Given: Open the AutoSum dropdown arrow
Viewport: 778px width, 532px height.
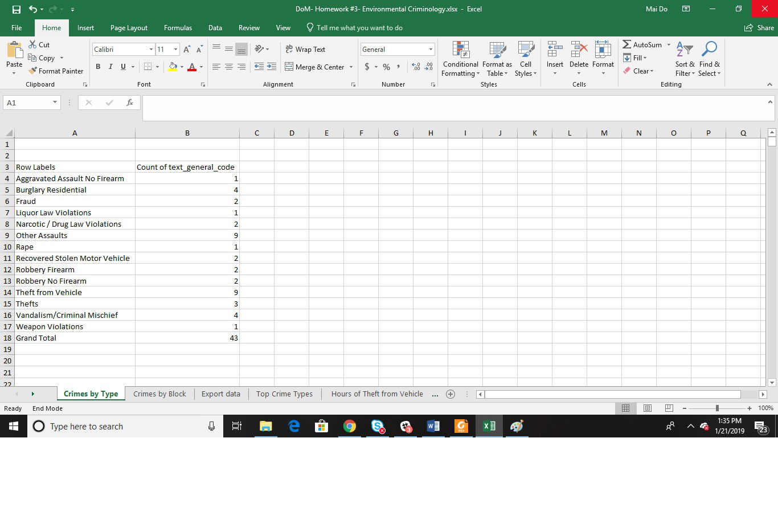Looking at the screenshot, I should 669,44.
